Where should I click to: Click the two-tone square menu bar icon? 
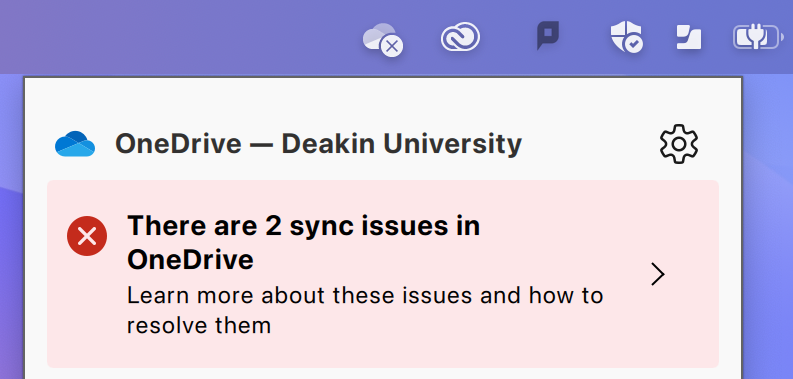pyautogui.click(x=689, y=38)
